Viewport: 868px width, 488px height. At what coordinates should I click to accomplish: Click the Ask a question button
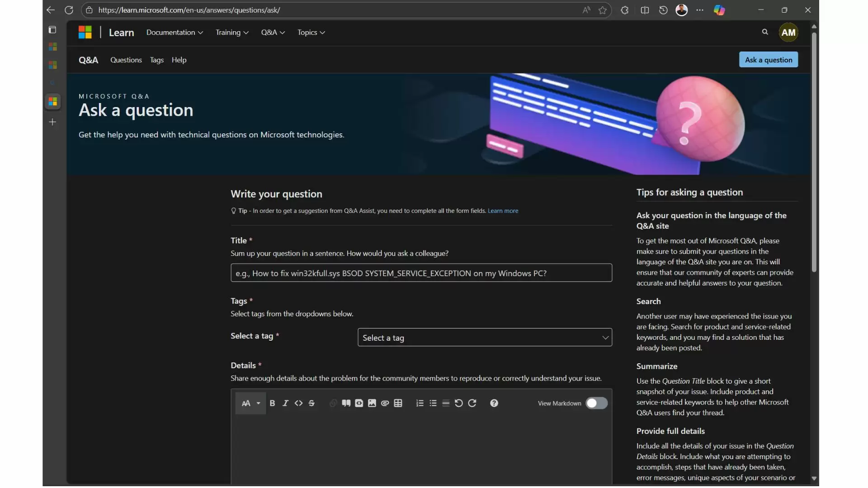[768, 60]
